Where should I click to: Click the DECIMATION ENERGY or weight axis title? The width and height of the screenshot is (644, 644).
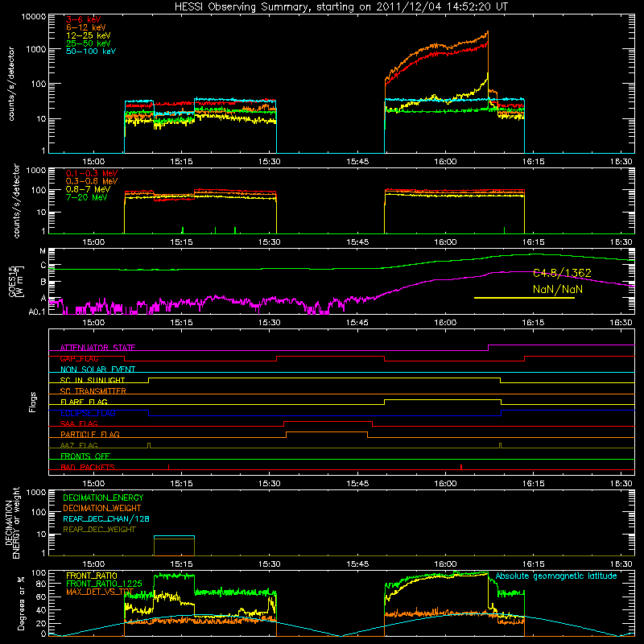(x=12, y=522)
